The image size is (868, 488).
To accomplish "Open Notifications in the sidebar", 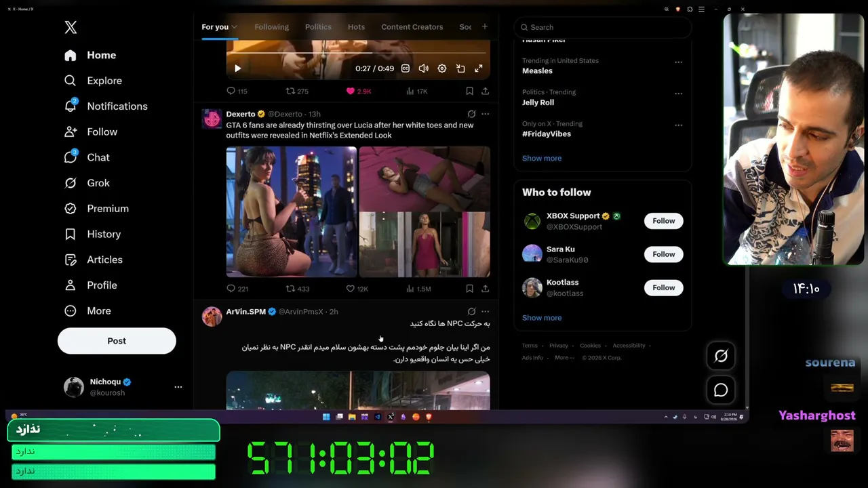I will [x=106, y=106].
